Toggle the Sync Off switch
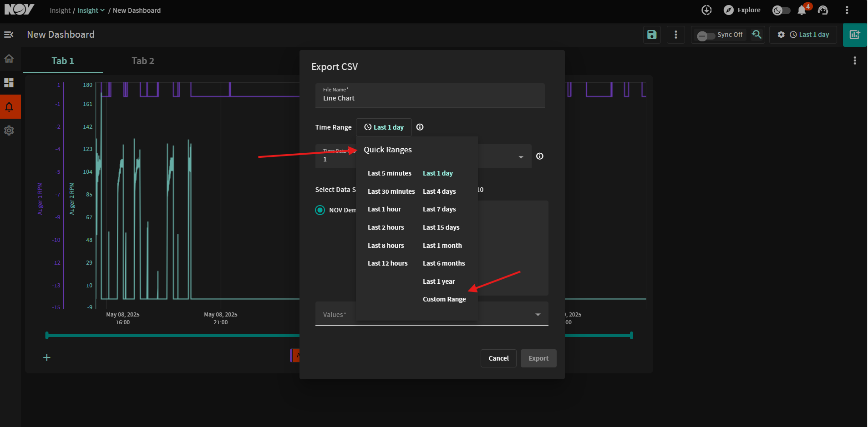Image resolution: width=868 pixels, height=427 pixels. tap(706, 35)
